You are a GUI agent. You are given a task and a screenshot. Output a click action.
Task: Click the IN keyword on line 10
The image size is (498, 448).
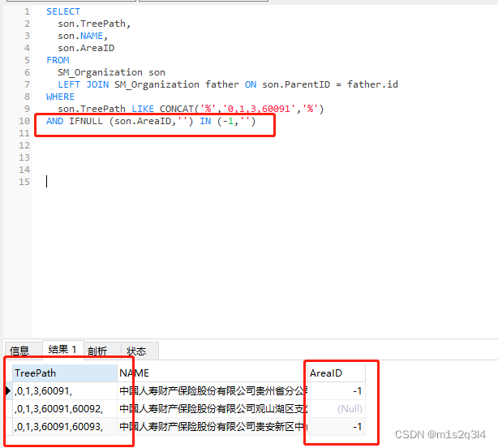pyautogui.click(x=205, y=121)
